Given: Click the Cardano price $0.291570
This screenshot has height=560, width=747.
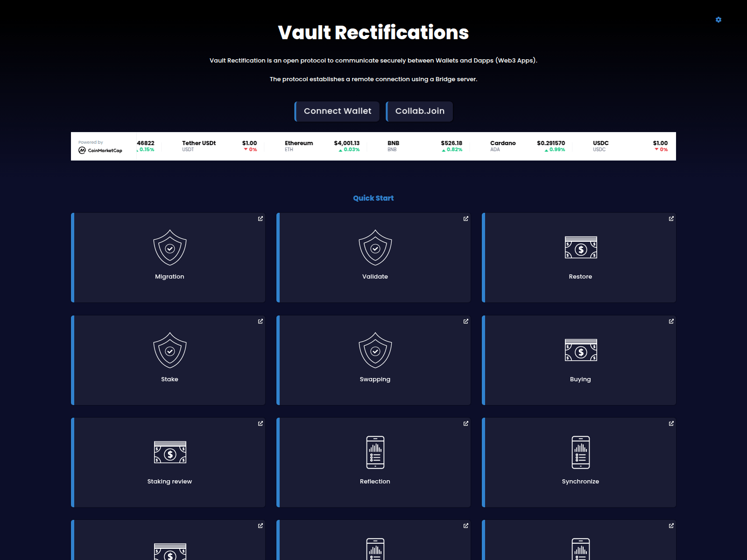Looking at the screenshot, I should 551,143.
